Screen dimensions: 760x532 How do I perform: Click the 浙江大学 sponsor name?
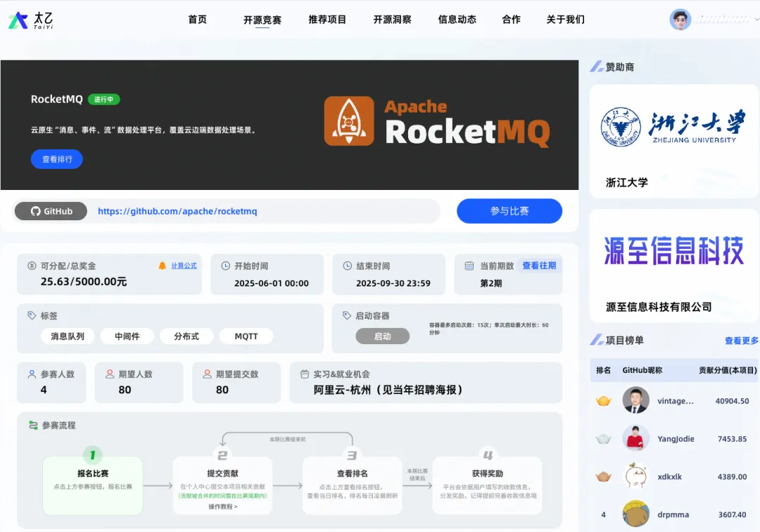pyautogui.click(x=627, y=183)
